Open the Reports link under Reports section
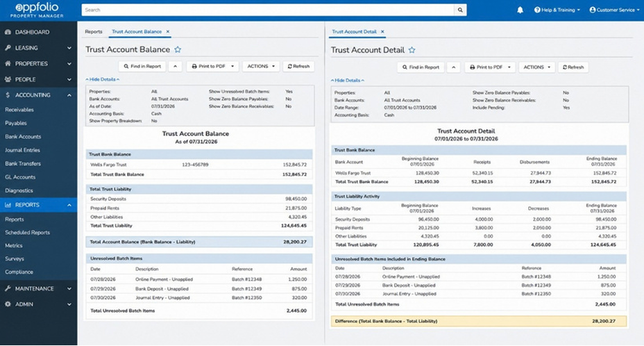 tap(15, 220)
